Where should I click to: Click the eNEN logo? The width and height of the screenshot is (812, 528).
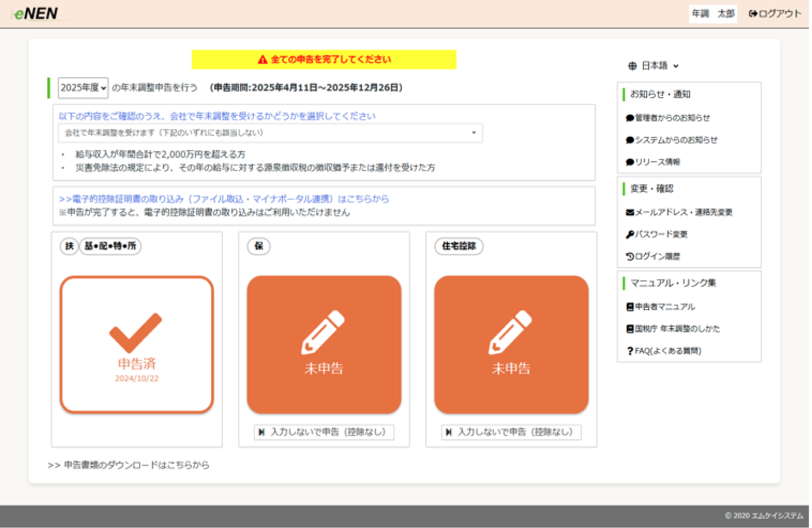pos(37,13)
